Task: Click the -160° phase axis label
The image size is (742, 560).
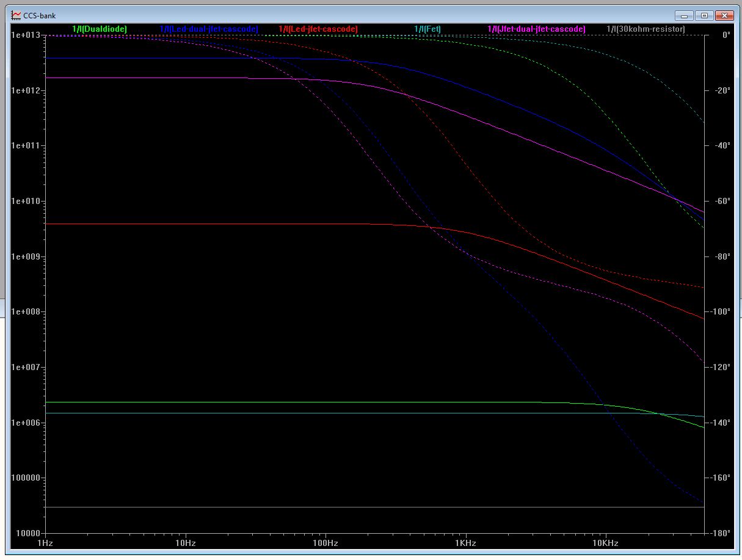Action: point(721,478)
